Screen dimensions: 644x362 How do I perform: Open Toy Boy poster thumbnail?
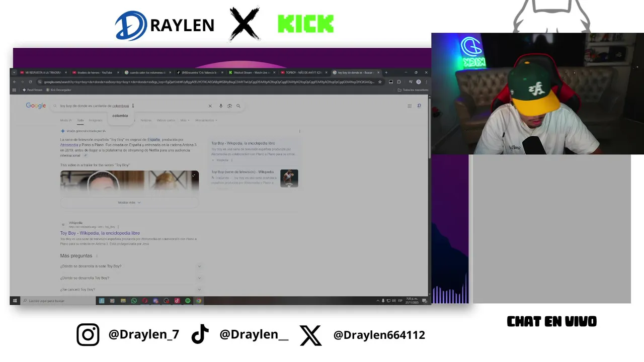pos(289,178)
